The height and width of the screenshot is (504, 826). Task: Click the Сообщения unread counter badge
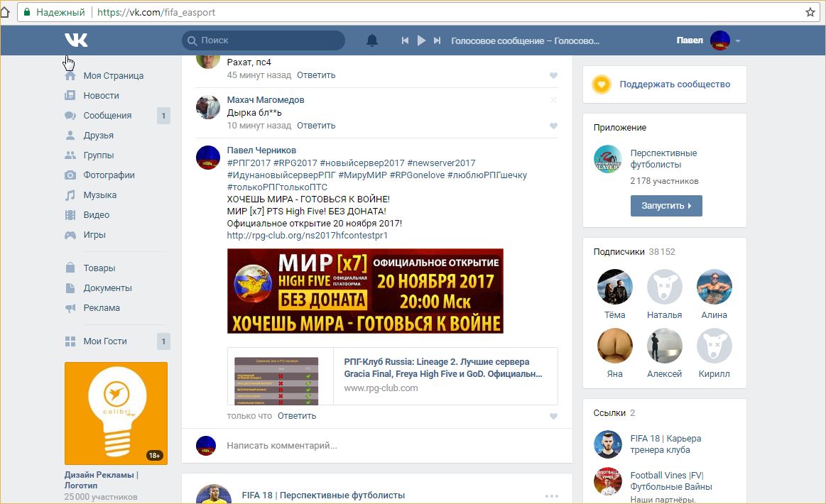[x=163, y=115]
